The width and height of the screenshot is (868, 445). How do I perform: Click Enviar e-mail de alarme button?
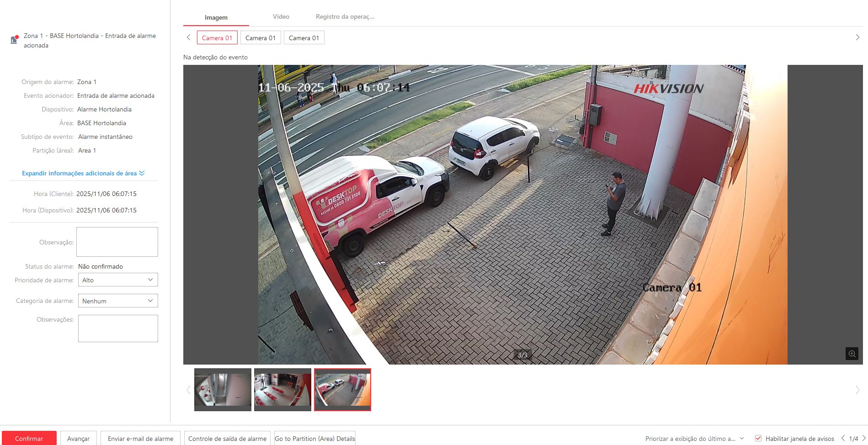click(x=140, y=439)
